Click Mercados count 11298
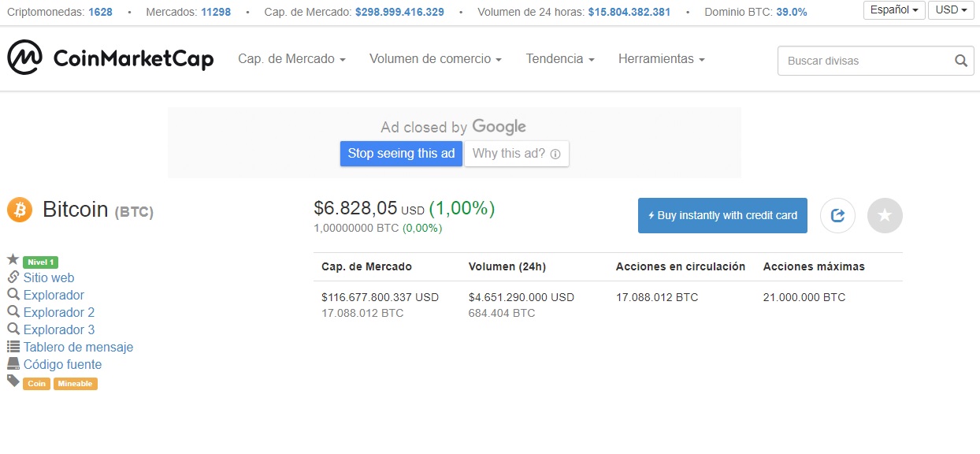 pos(216,12)
